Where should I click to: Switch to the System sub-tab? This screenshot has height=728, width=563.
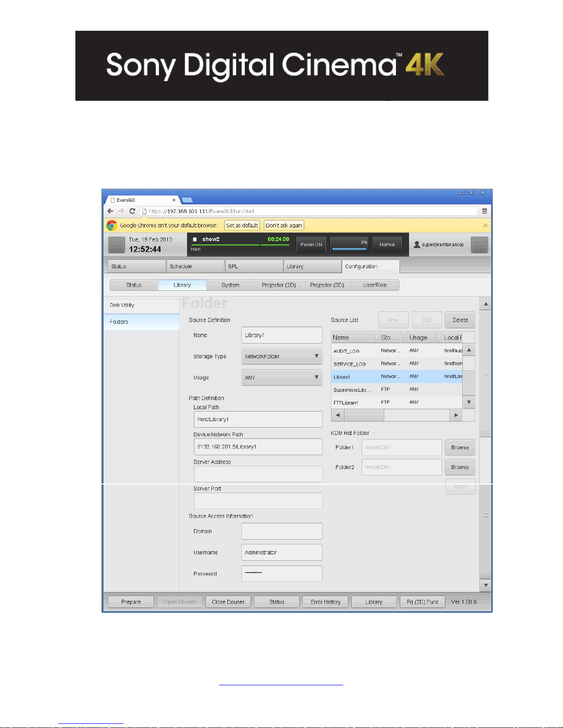click(230, 285)
